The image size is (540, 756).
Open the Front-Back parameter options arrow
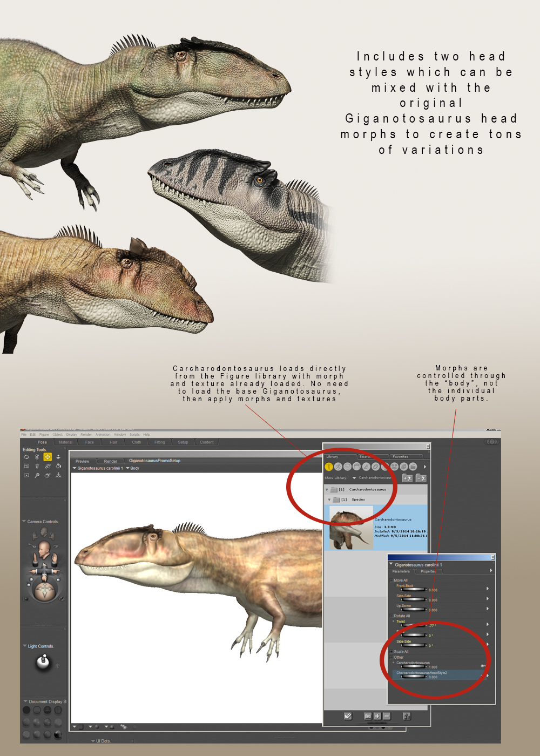point(488,589)
